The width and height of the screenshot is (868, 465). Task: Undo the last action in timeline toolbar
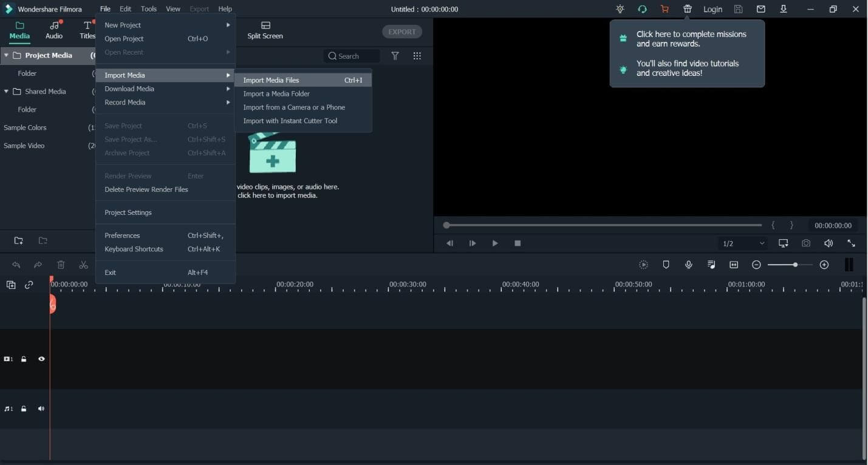pyautogui.click(x=16, y=265)
